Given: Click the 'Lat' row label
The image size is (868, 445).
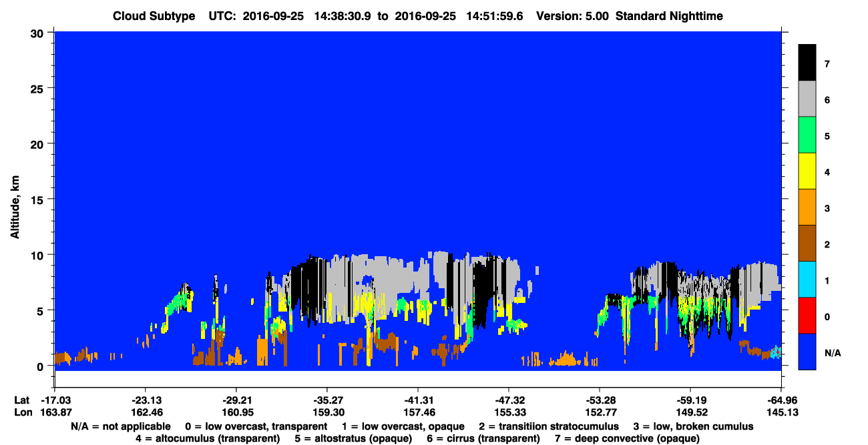Looking at the screenshot, I should [21, 400].
